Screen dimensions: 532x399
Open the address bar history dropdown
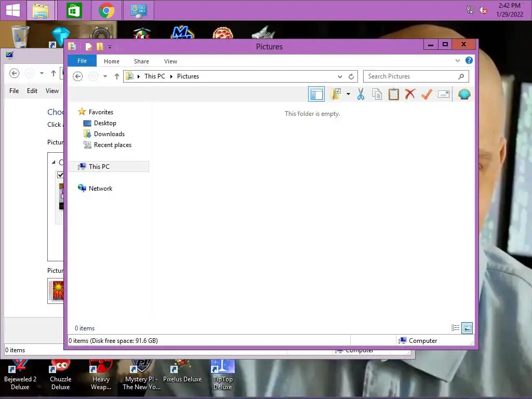click(340, 77)
